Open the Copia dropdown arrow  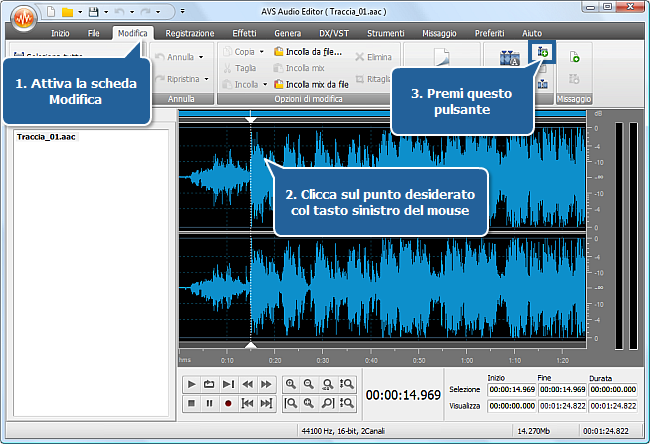pyautogui.click(x=262, y=51)
